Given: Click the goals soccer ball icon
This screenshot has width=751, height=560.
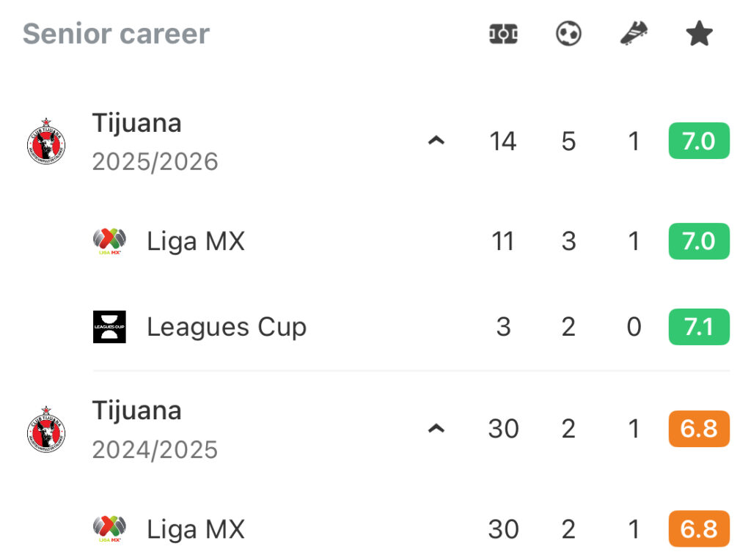Looking at the screenshot, I should (568, 34).
